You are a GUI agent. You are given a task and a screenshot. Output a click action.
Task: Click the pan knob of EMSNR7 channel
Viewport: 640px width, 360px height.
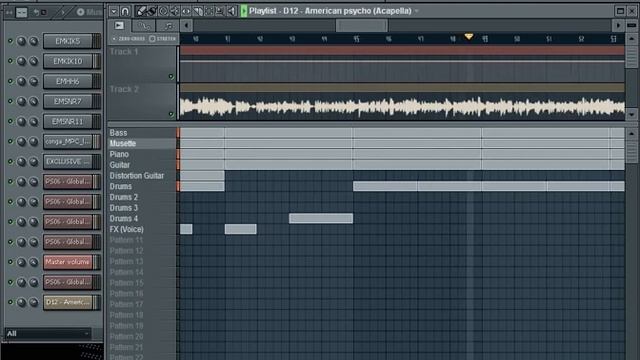coord(21,101)
